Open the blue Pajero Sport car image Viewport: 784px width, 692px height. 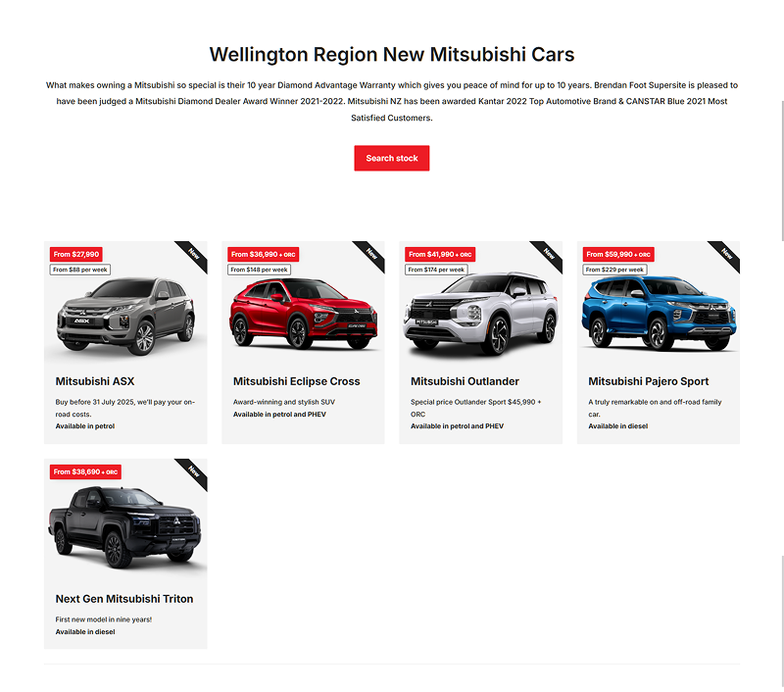point(659,313)
